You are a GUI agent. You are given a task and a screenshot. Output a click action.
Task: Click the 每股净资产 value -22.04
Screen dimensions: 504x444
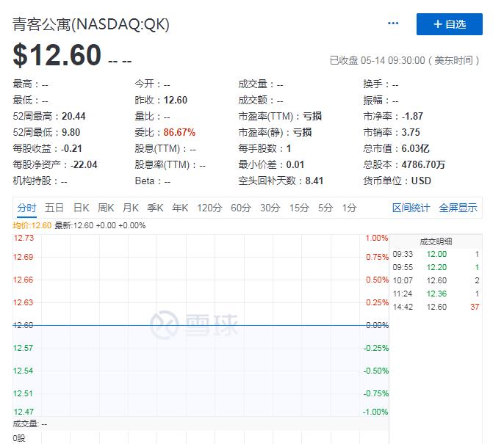click(84, 164)
